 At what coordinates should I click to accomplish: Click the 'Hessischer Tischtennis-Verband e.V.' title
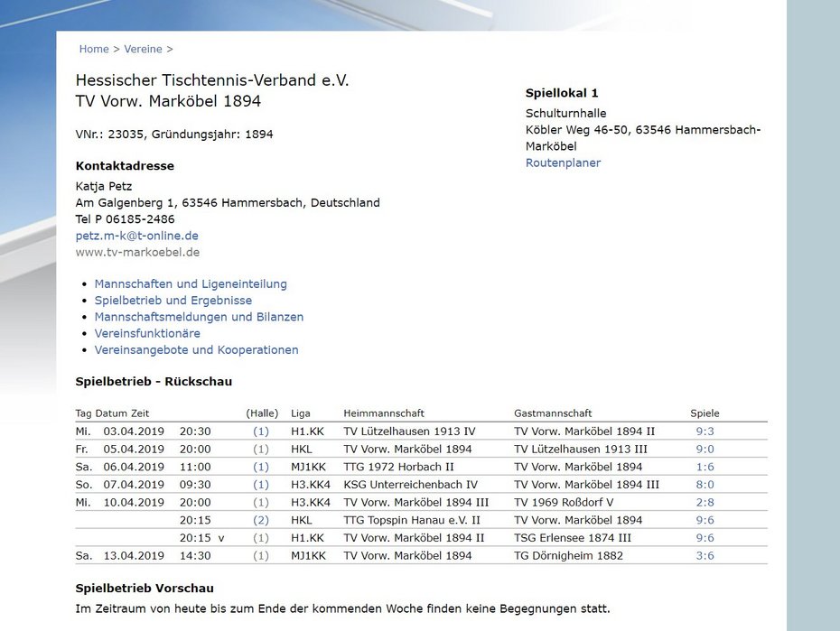tap(212, 80)
